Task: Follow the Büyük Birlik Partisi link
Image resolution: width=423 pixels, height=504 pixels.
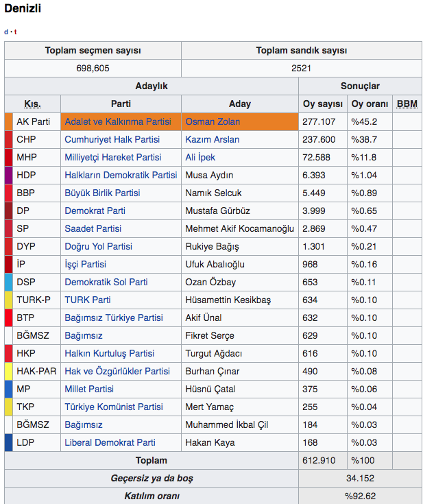Action: (x=102, y=193)
